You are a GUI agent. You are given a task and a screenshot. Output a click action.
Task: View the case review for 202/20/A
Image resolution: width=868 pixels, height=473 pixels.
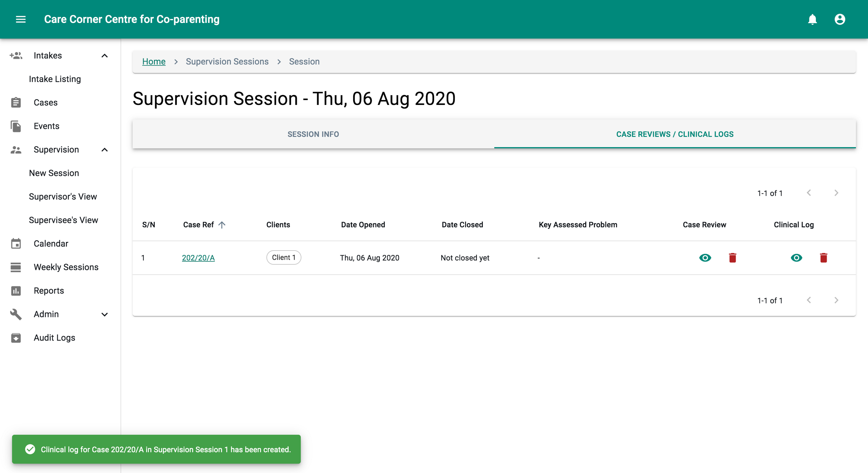pyautogui.click(x=705, y=258)
